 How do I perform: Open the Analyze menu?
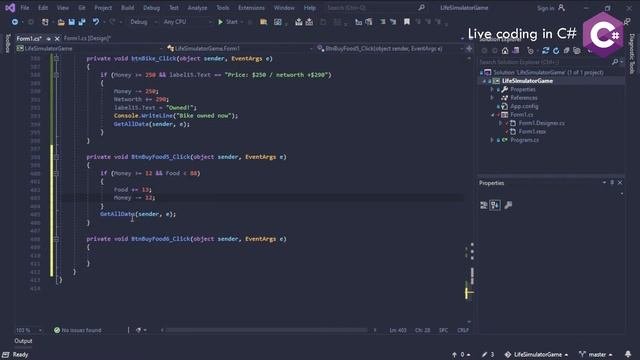[x=197, y=8]
